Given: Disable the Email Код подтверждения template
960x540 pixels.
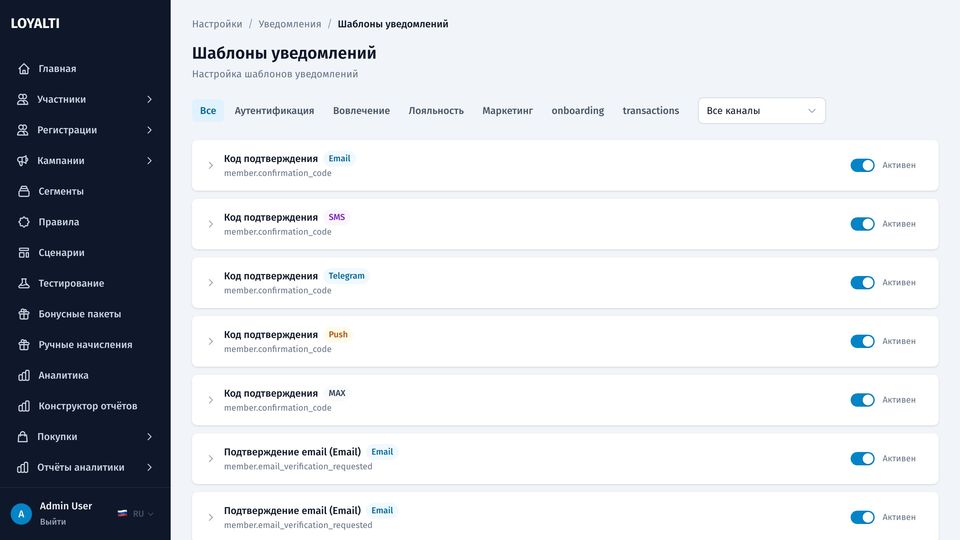Looking at the screenshot, I should [862, 165].
